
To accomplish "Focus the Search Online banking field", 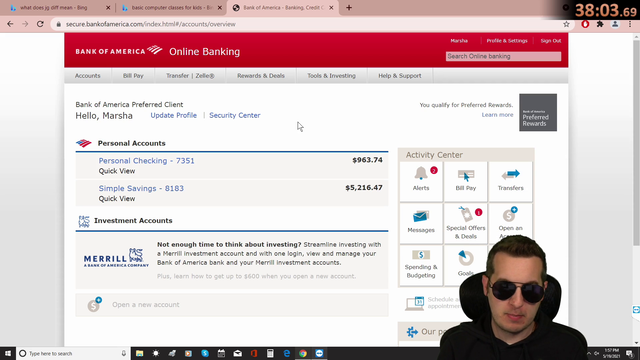I will pyautogui.click(x=503, y=56).
